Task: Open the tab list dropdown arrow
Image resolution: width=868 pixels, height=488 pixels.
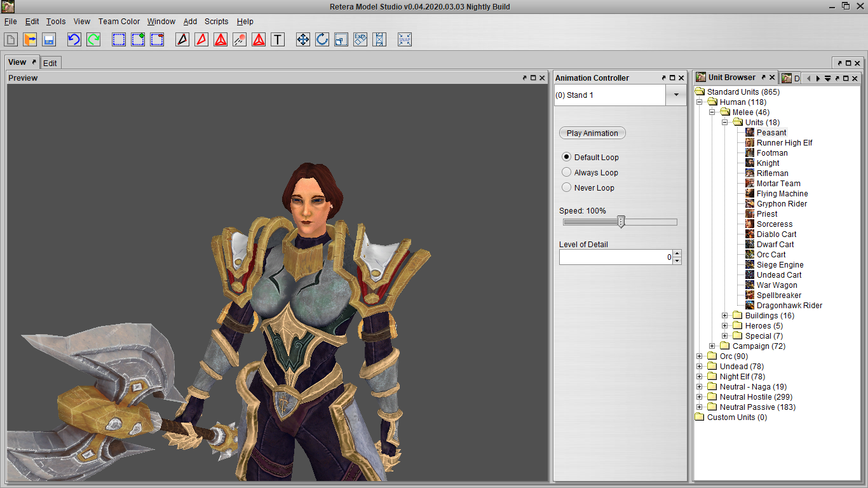Action: 828,78
